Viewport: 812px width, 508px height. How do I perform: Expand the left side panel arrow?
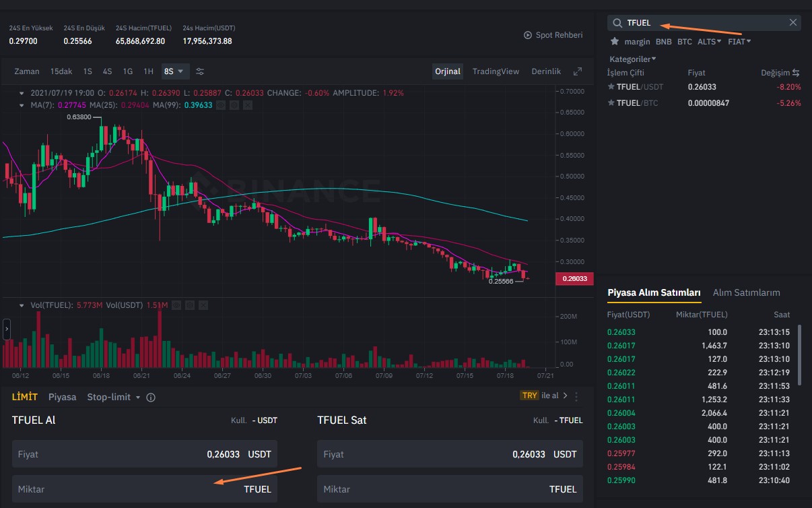tap(7, 329)
